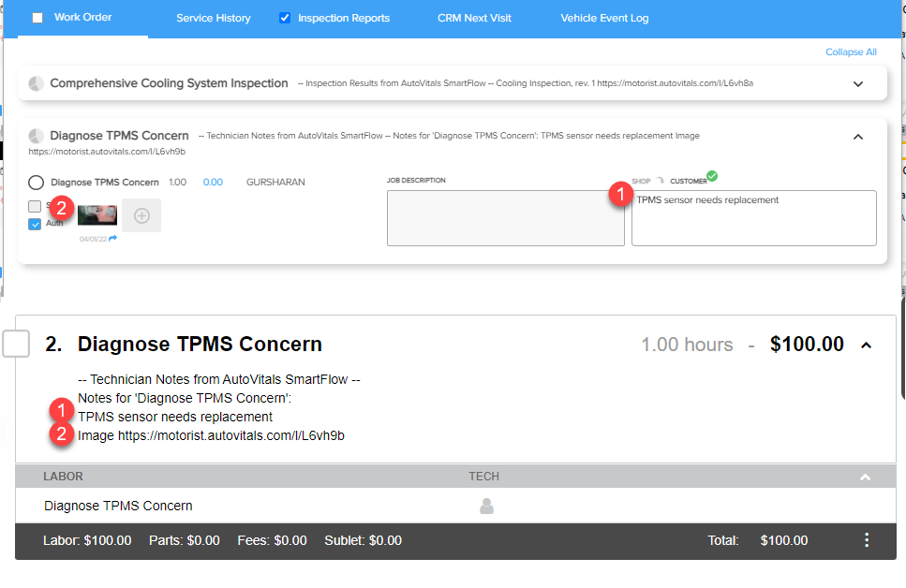Click the technician person icon in TECH column
This screenshot has width=906, height=588.
[x=486, y=506]
